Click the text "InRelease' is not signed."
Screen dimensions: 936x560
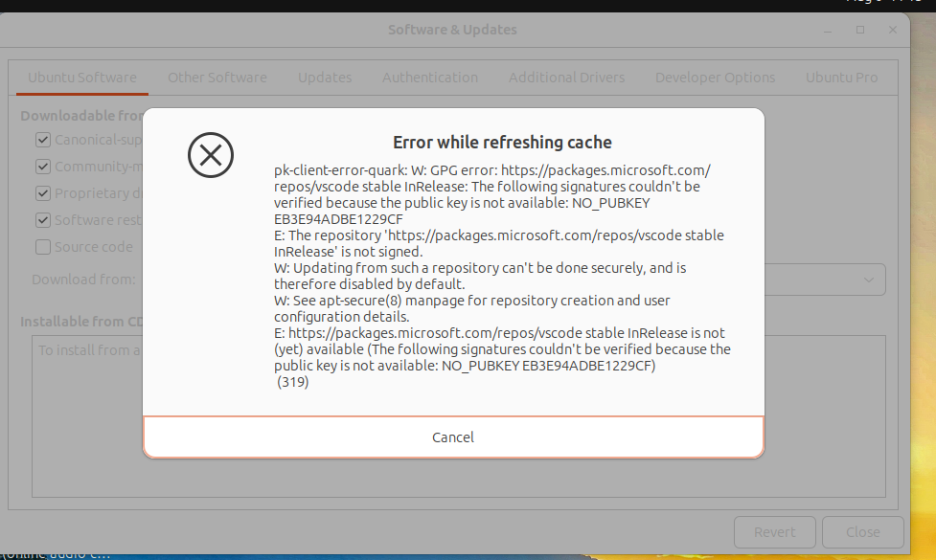pos(348,252)
